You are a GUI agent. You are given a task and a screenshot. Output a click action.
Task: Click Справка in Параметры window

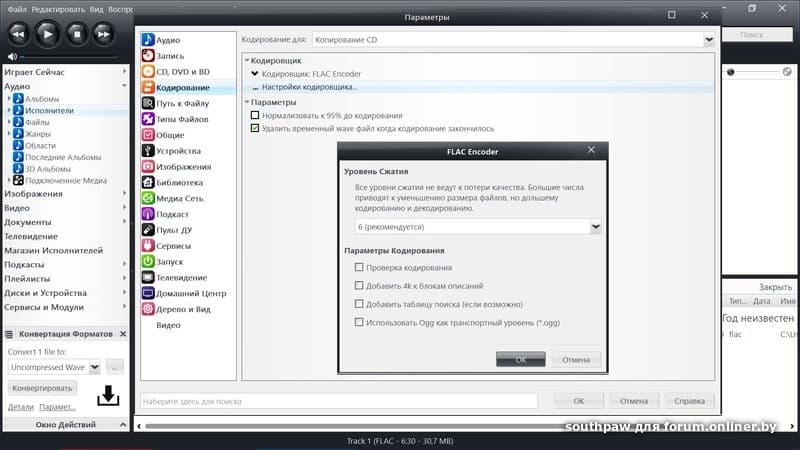coord(689,401)
